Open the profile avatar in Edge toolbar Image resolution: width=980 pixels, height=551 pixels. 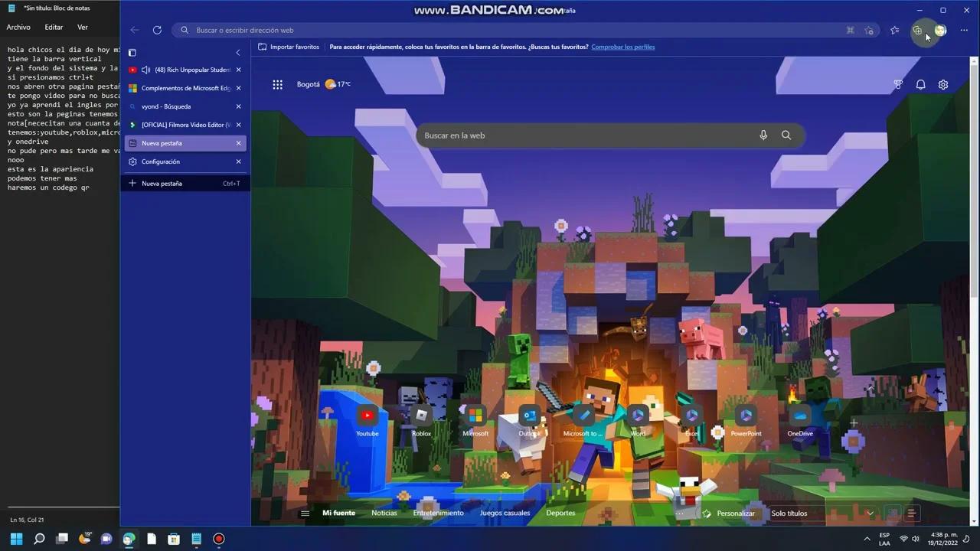tap(940, 31)
